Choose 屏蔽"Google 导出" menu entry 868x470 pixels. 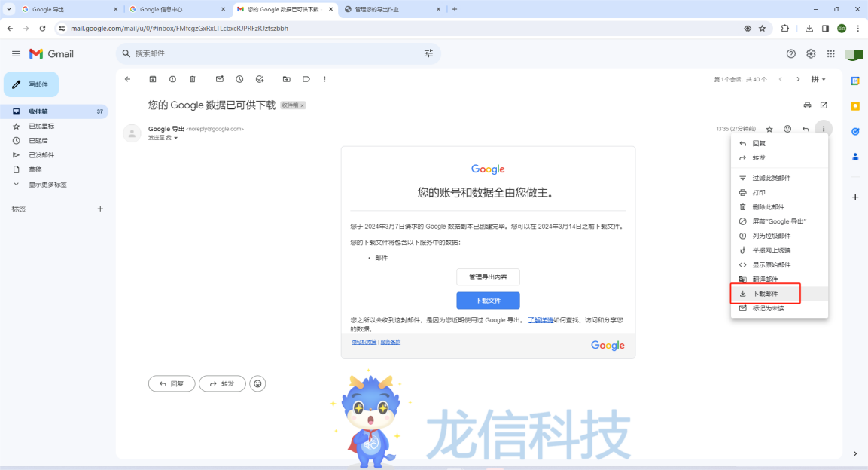coord(779,221)
